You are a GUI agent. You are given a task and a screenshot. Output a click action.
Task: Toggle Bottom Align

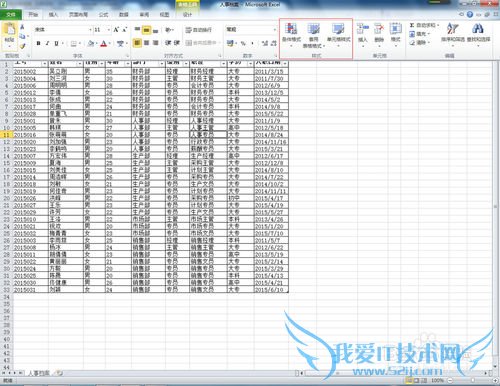[155, 30]
